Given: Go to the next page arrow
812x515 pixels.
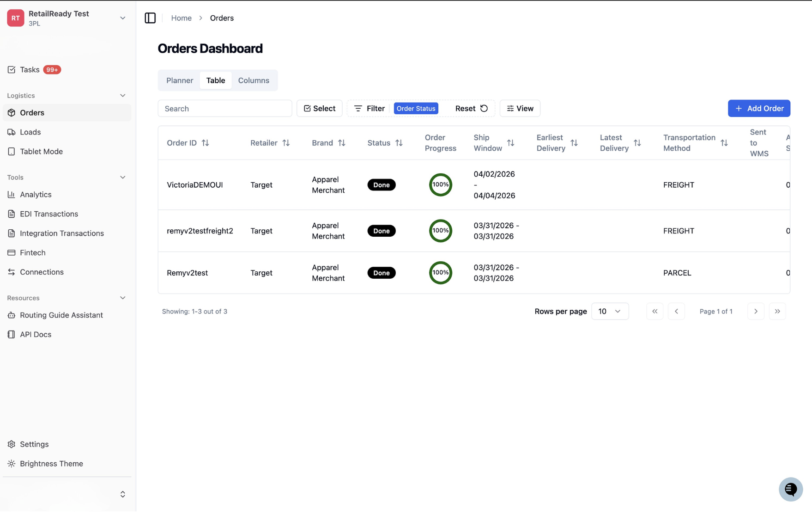Looking at the screenshot, I should coord(756,312).
